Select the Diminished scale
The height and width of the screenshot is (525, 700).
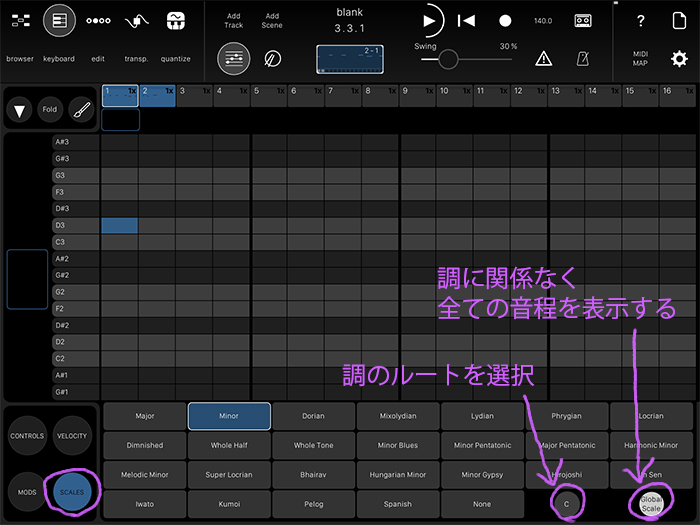[145, 446]
